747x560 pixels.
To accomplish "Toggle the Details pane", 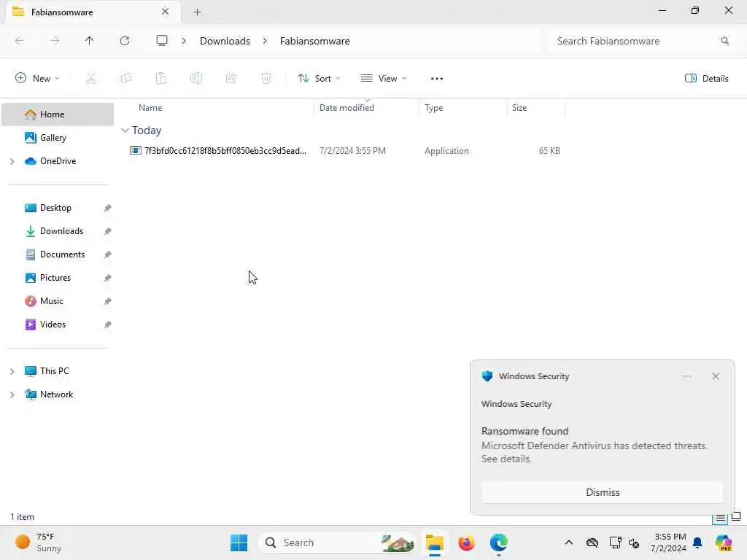I will [706, 79].
